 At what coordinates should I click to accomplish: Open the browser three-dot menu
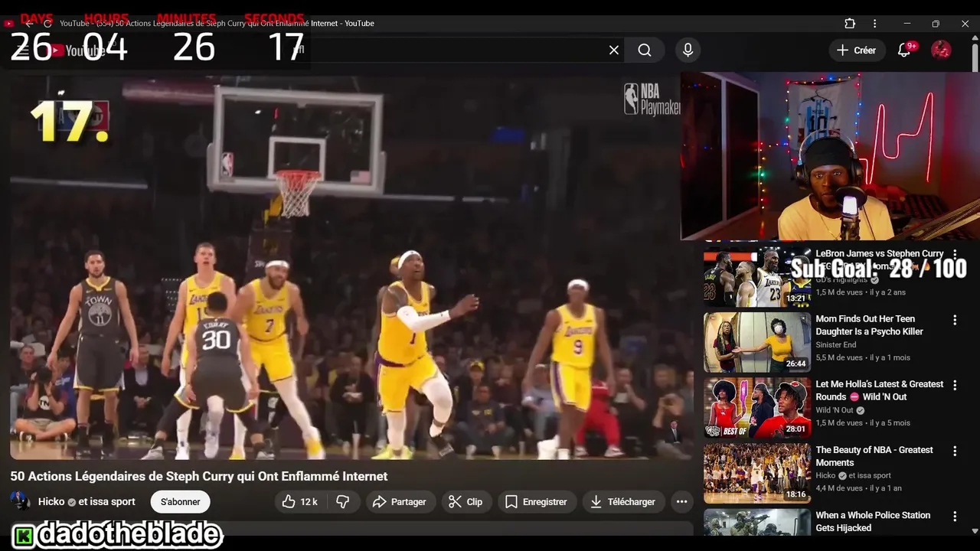[x=874, y=24]
